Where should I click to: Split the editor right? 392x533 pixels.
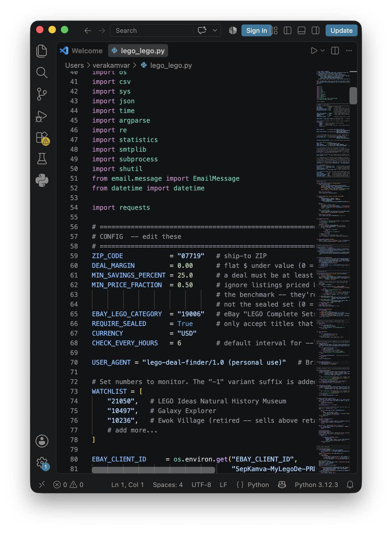tap(335, 51)
